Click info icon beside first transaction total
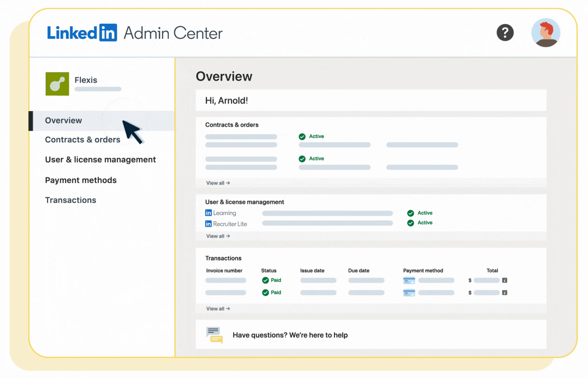The image size is (588, 379). click(505, 280)
